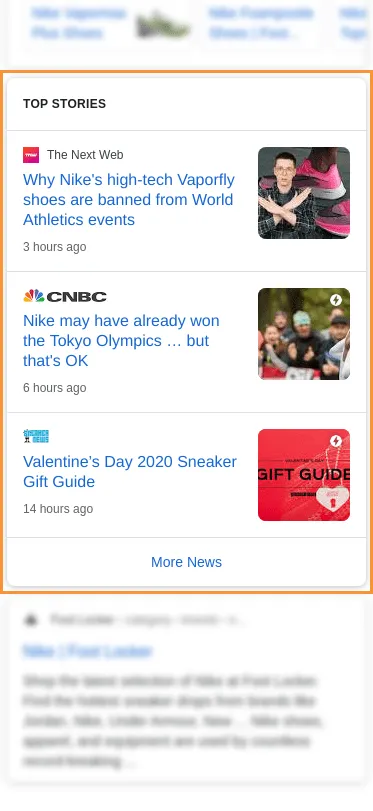
Task: Click the More News button
Action: pos(186,562)
